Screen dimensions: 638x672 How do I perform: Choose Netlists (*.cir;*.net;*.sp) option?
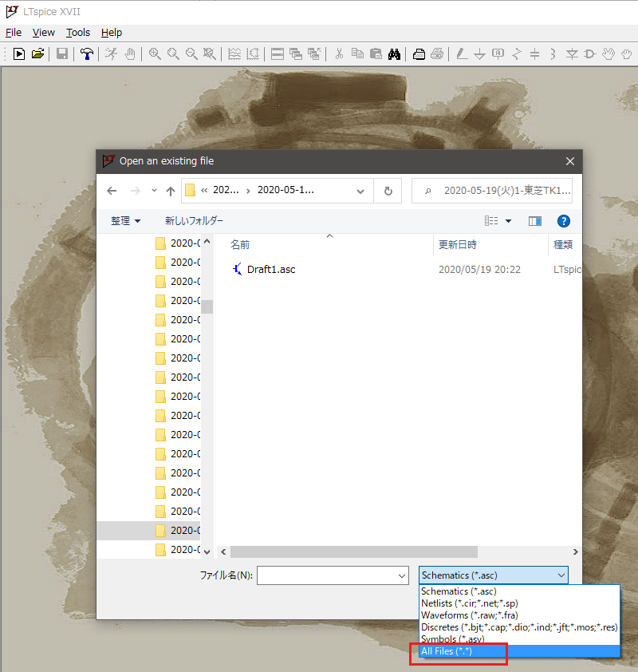[519, 603]
